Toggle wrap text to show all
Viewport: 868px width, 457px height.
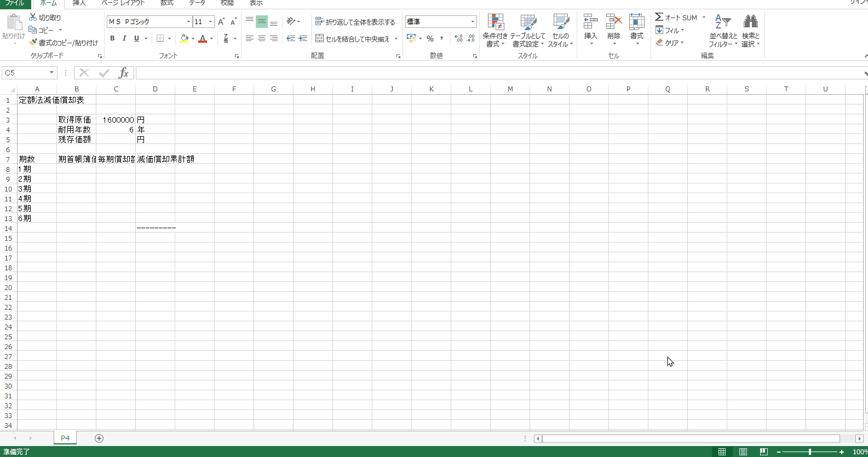coord(355,22)
